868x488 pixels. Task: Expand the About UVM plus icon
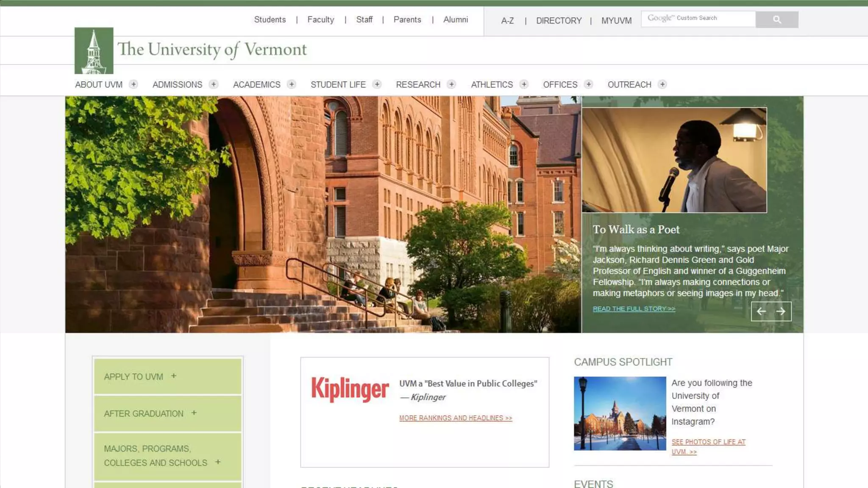point(134,84)
